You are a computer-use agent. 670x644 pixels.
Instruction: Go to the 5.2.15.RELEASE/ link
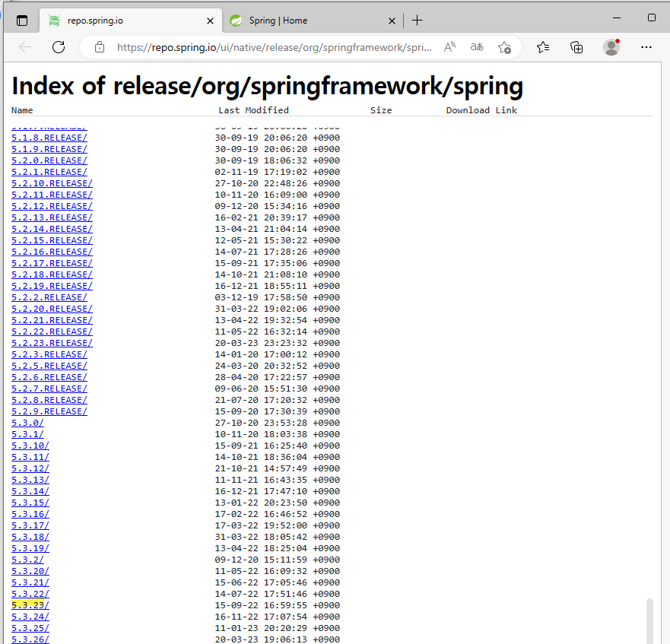point(52,240)
